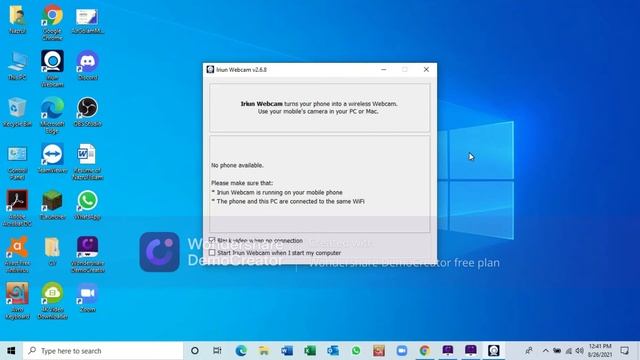This screenshot has width=640, height=360.
Task: Select the This PC desktop icon
Action: pyautogui.click(x=17, y=65)
